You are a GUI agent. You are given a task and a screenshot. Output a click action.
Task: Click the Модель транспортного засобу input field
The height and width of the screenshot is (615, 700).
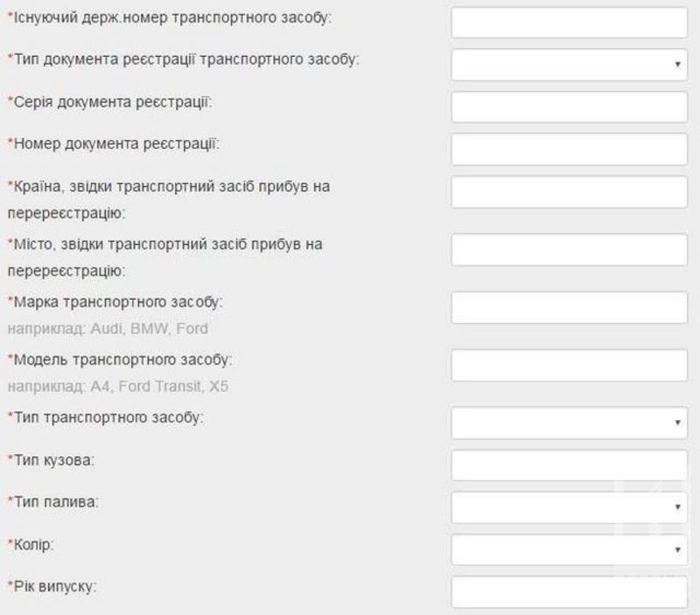click(569, 365)
